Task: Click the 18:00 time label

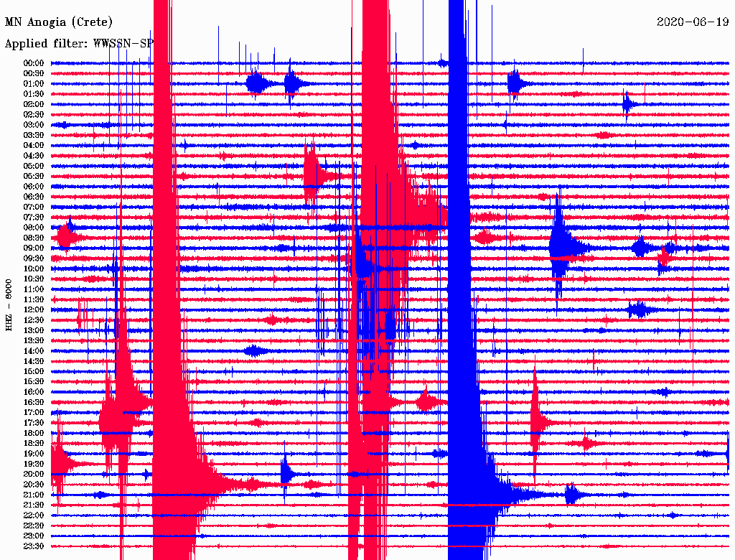Action: [x=34, y=433]
